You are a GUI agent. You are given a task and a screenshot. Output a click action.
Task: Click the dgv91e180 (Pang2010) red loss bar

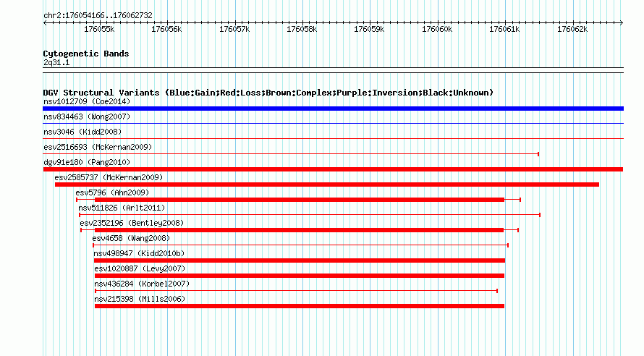click(x=333, y=169)
